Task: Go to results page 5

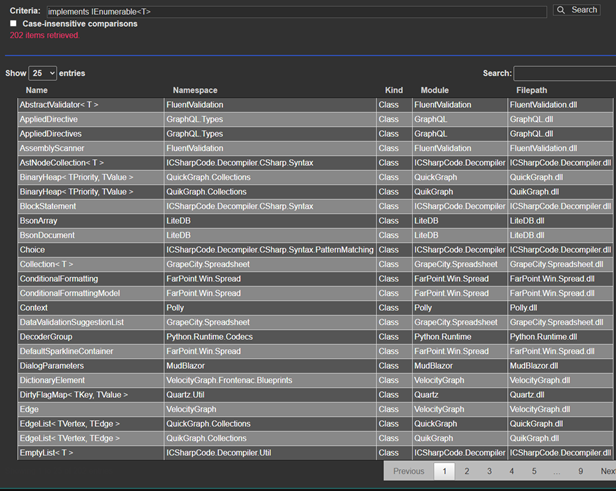Action: pyautogui.click(x=534, y=471)
